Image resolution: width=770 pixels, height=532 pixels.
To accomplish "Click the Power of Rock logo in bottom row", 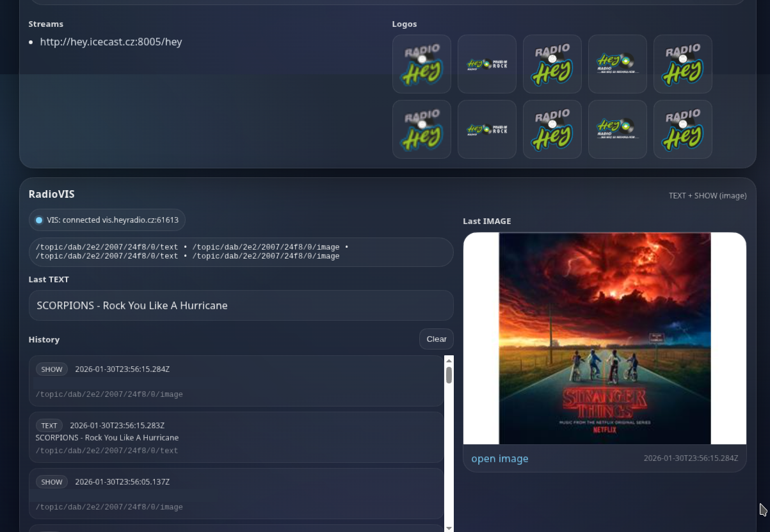I will pyautogui.click(x=486, y=129).
